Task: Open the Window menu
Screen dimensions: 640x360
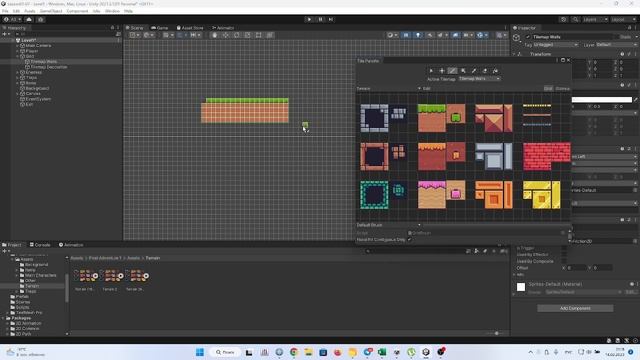Action: 112,11
